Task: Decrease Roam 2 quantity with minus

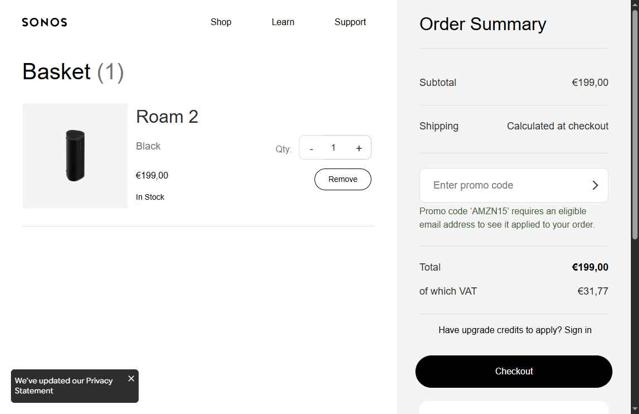Action: tap(311, 148)
